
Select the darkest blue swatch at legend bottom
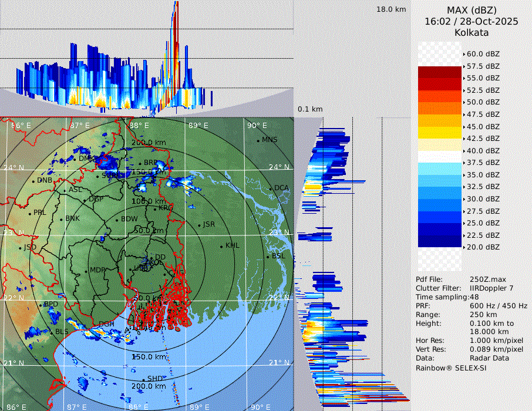click(x=439, y=241)
